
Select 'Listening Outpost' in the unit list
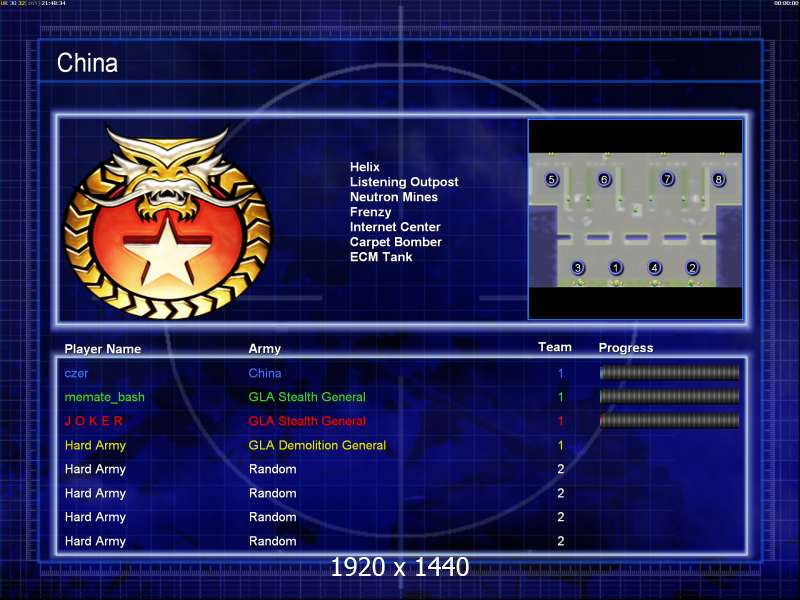click(404, 182)
